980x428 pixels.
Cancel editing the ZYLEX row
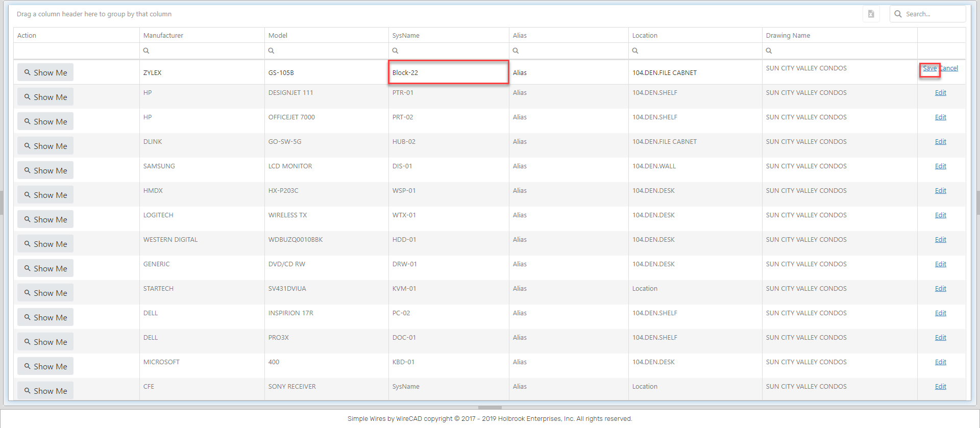949,68
